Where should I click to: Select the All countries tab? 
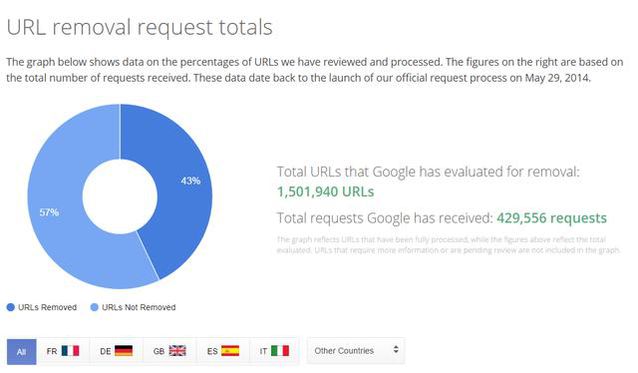(22, 352)
